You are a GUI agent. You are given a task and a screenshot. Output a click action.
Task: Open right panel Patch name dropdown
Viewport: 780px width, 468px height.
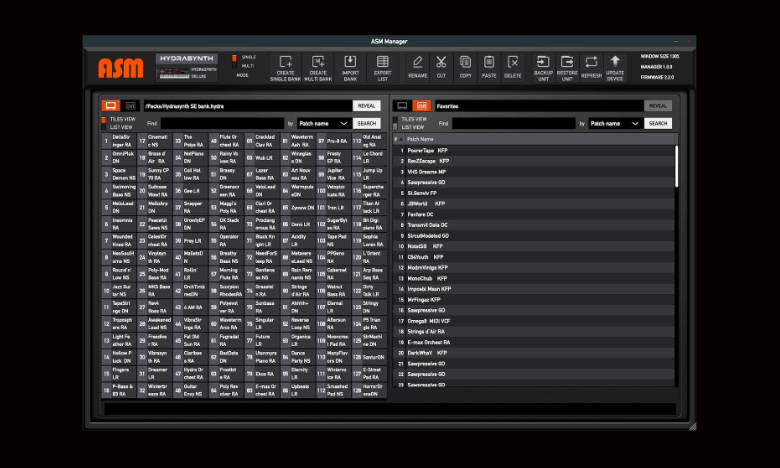pyautogui.click(x=614, y=123)
